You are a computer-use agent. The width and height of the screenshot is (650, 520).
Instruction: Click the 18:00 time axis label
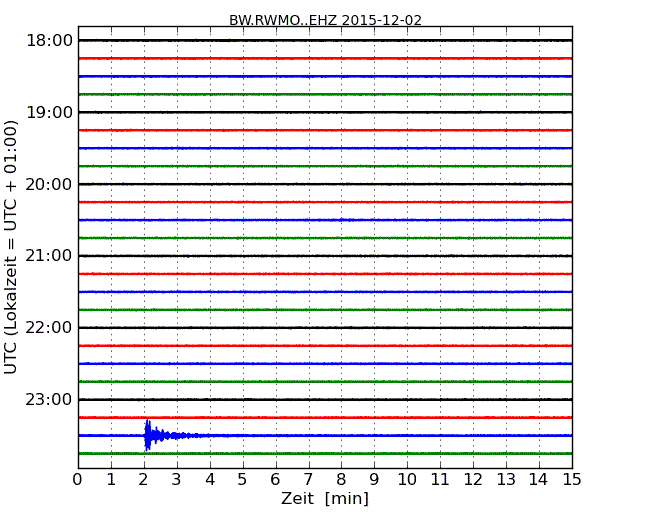coord(49,41)
